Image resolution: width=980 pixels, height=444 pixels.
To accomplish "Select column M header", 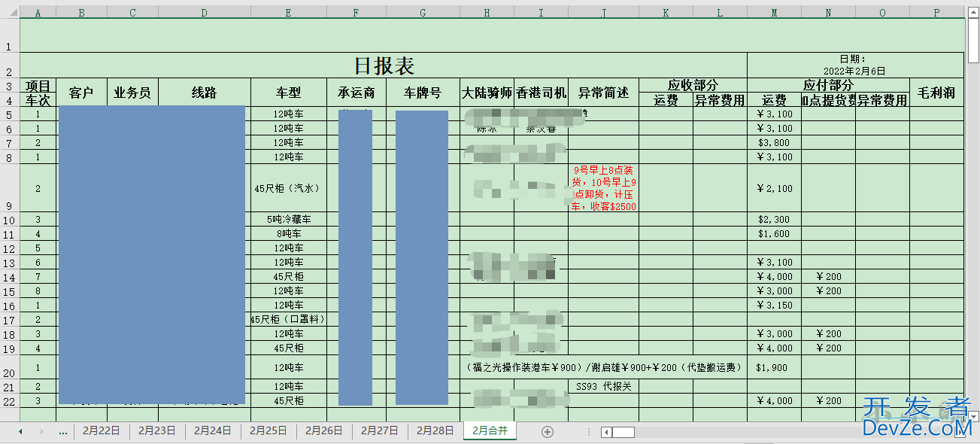I will tap(775, 12).
